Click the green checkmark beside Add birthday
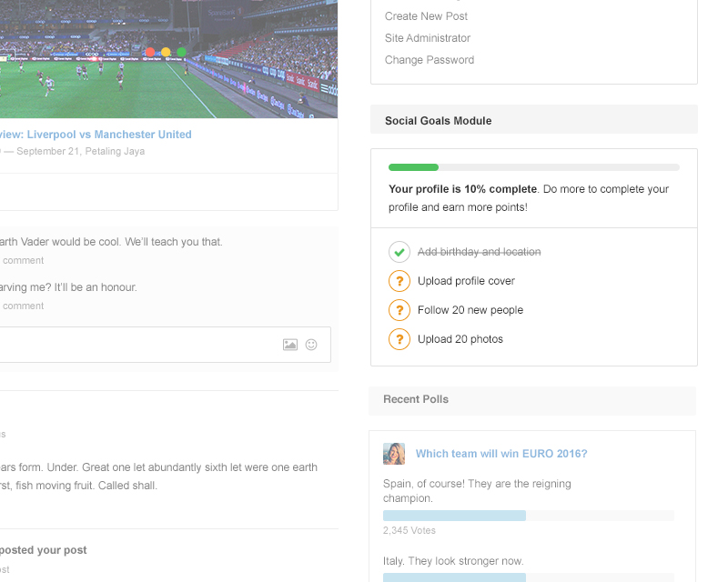The height and width of the screenshot is (582, 728). pos(399,252)
